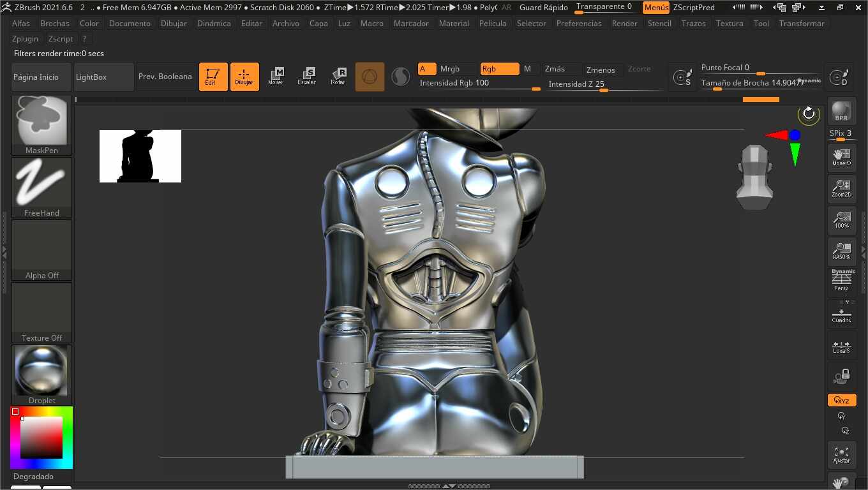Click the camera head orientation gizmo
This screenshot has width=868, height=490.
click(755, 177)
